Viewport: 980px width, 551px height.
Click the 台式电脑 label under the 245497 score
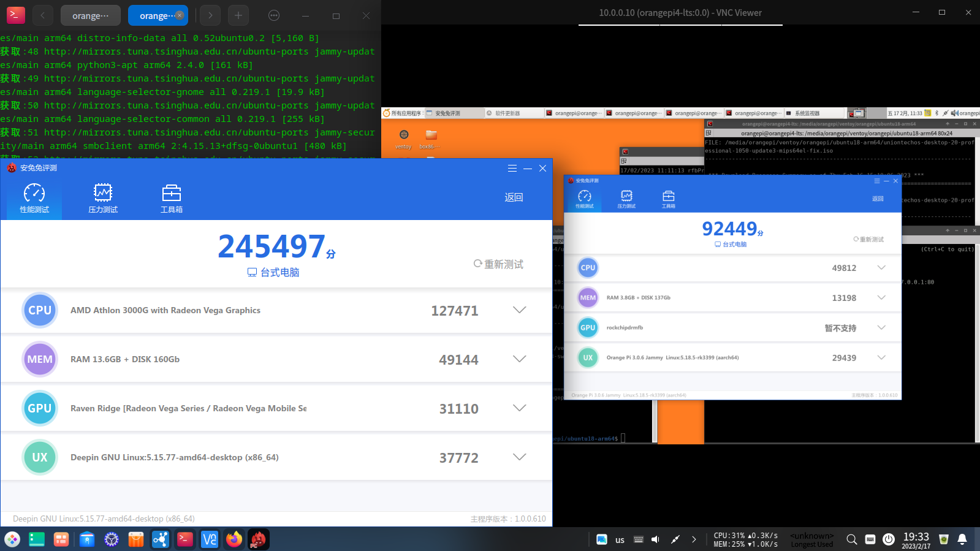(x=273, y=272)
